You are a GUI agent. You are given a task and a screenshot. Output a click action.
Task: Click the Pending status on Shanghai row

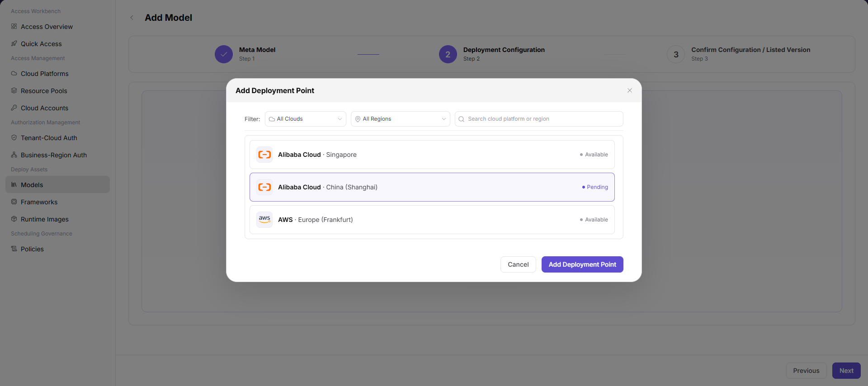595,187
